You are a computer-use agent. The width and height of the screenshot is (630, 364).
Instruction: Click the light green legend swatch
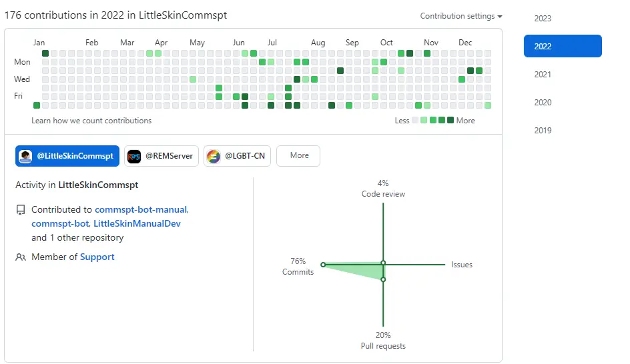point(424,120)
